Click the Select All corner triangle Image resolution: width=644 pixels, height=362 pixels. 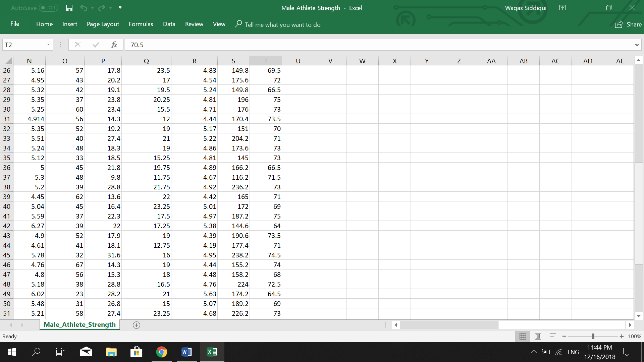tap(9, 61)
